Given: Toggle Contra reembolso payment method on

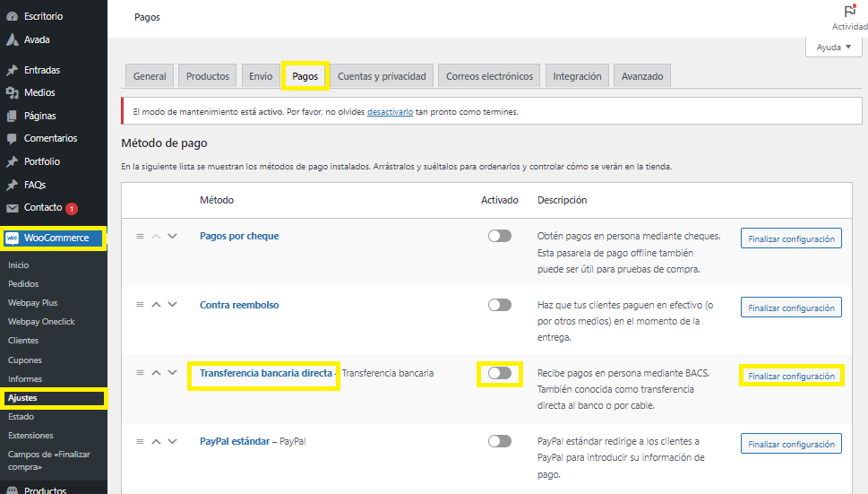Looking at the screenshot, I should 499,305.
